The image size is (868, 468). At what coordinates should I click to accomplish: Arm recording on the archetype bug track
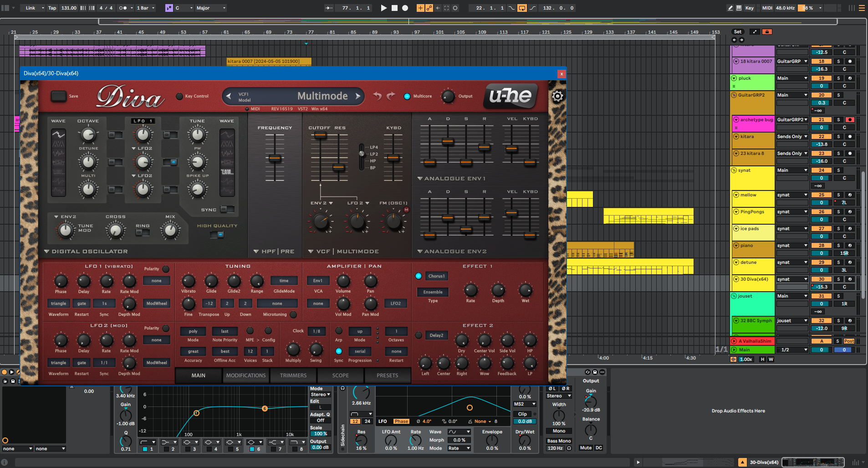click(x=850, y=120)
